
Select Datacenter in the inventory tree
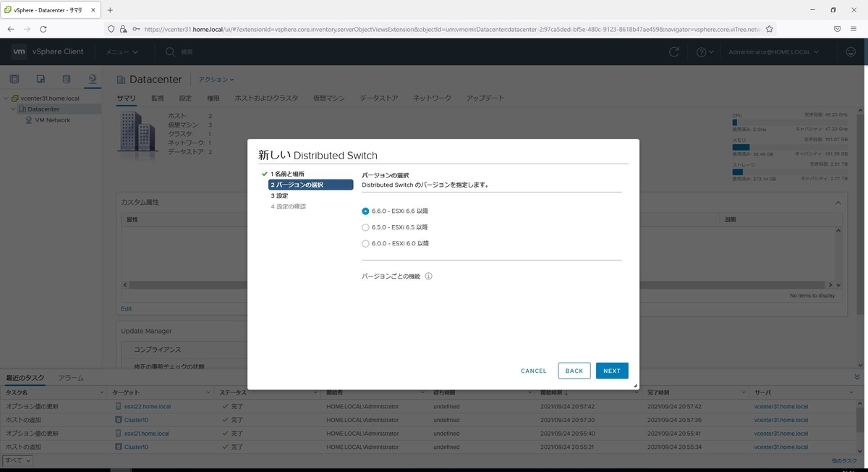click(43, 109)
